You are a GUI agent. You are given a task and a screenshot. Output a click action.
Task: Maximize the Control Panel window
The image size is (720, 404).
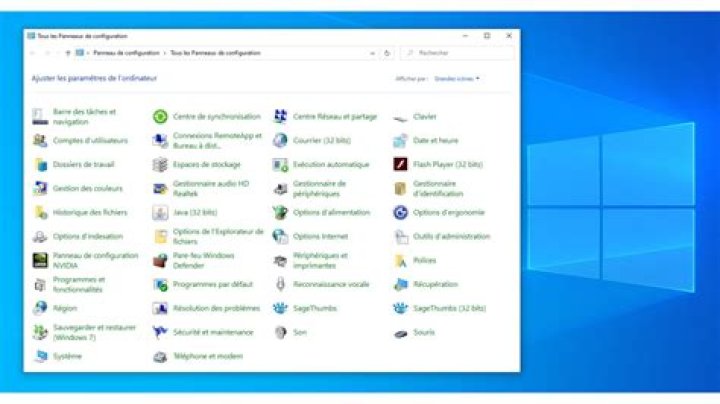(487, 36)
